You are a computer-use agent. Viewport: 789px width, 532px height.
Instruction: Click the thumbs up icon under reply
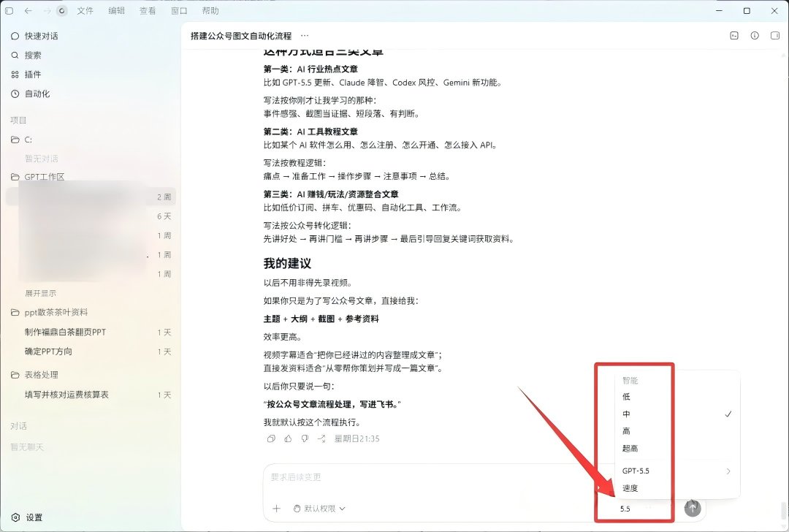(x=288, y=438)
